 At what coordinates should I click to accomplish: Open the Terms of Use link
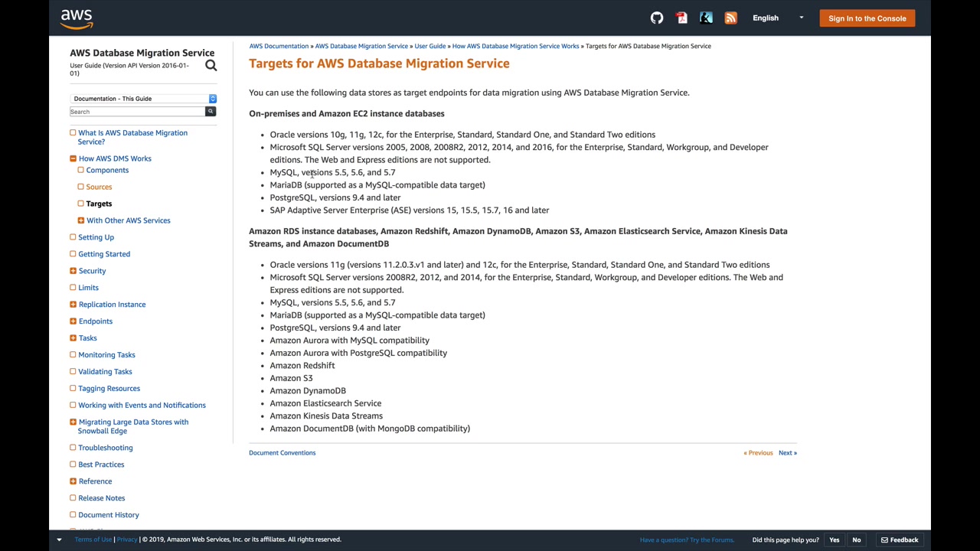tap(93, 540)
